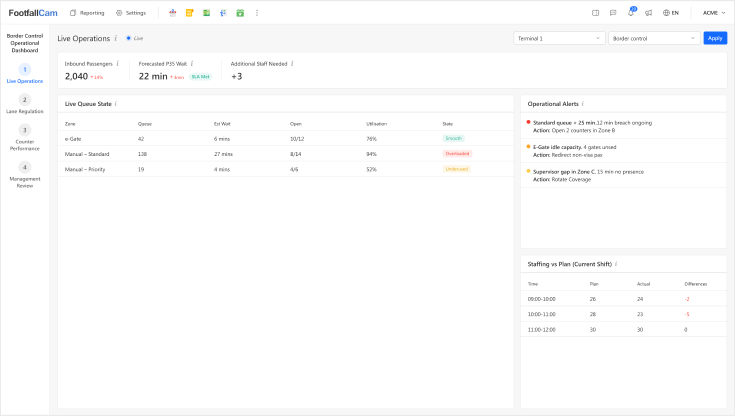
Task: Open the ACME account dropdown
Action: point(714,13)
